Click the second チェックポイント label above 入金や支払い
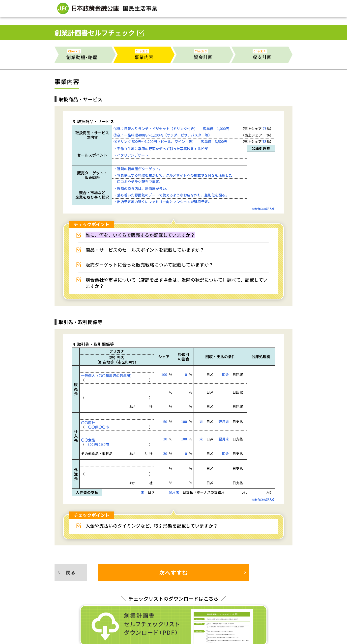The height and width of the screenshot is (644, 347). tap(91, 515)
